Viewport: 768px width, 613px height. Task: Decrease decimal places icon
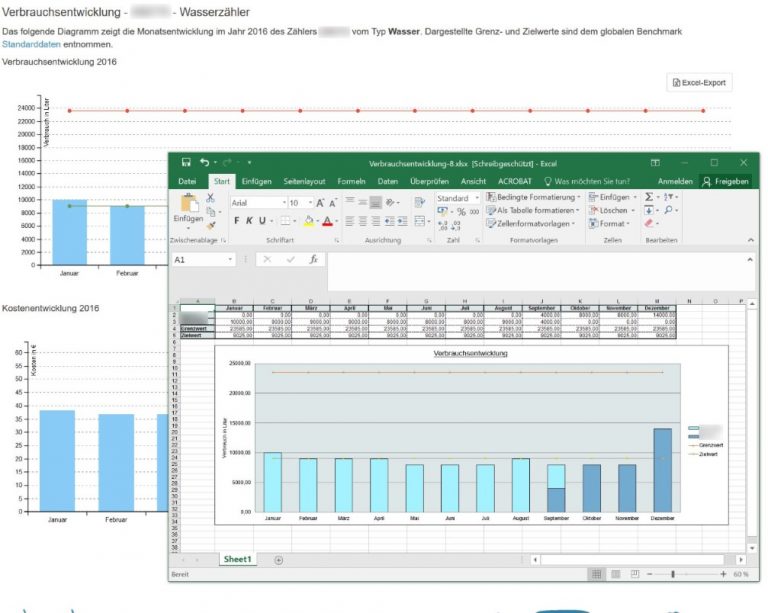click(456, 226)
